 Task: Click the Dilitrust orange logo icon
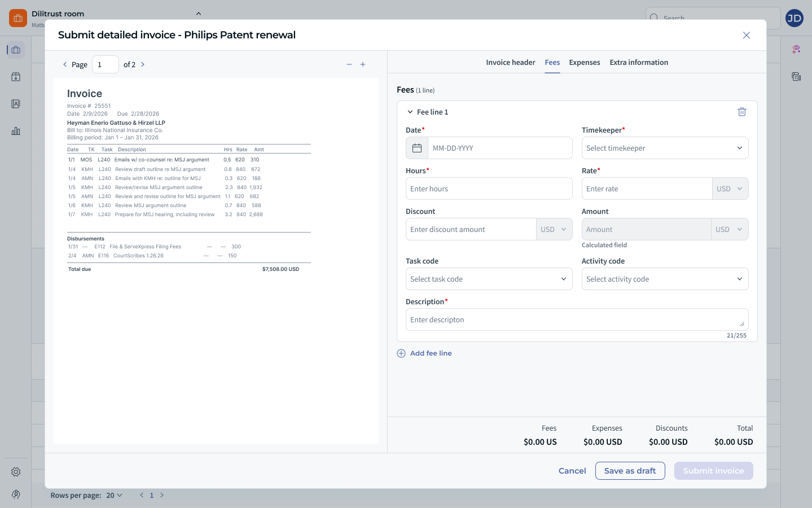pos(18,18)
